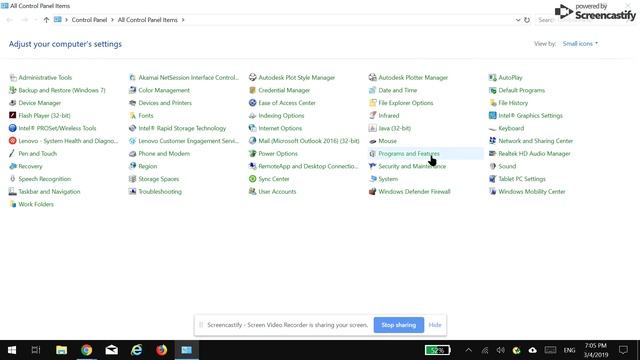
Task: Open Task View from the taskbar
Action: 36,350
